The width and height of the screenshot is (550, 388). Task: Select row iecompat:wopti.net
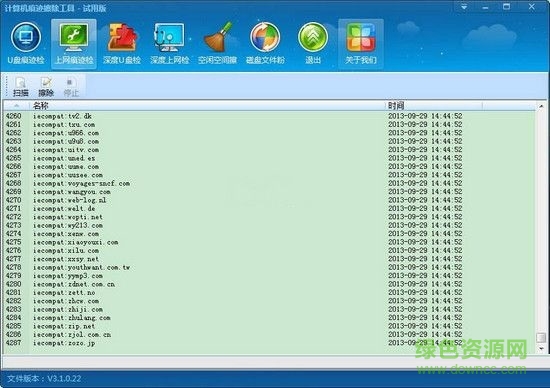pos(269,217)
